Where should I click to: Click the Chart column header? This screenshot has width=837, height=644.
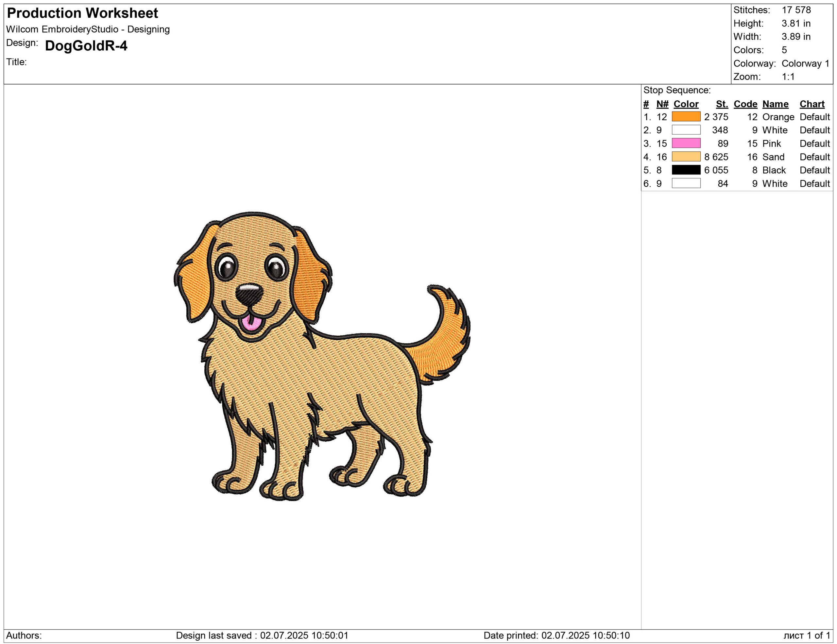tap(812, 104)
